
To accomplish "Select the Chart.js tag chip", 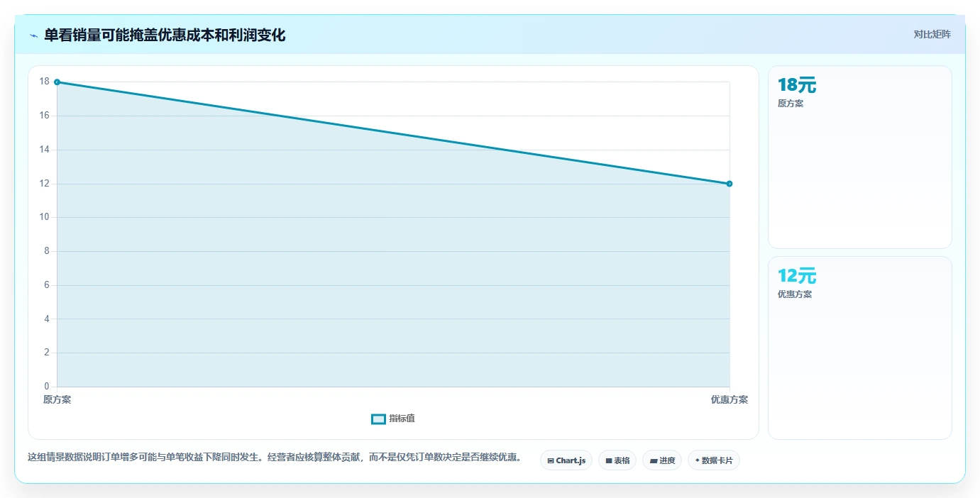I will 566,460.
